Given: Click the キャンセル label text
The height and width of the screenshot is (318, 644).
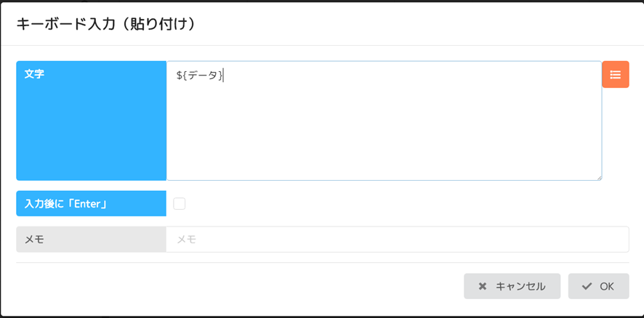Looking at the screenshot, I should (x=520, y=286).
